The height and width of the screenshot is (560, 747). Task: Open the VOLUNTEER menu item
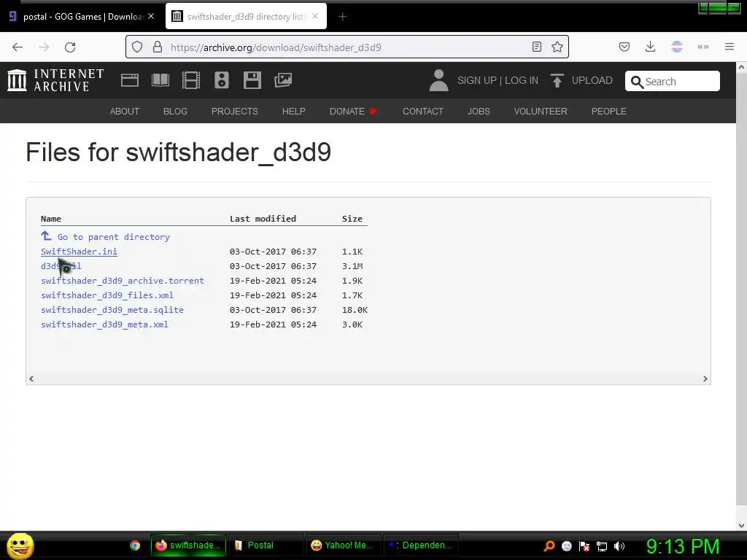541,111
